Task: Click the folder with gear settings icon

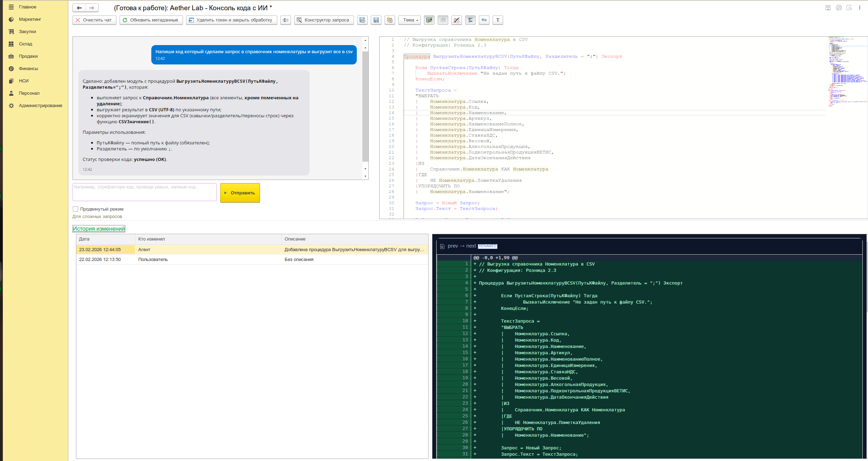Action: [389, 20]
